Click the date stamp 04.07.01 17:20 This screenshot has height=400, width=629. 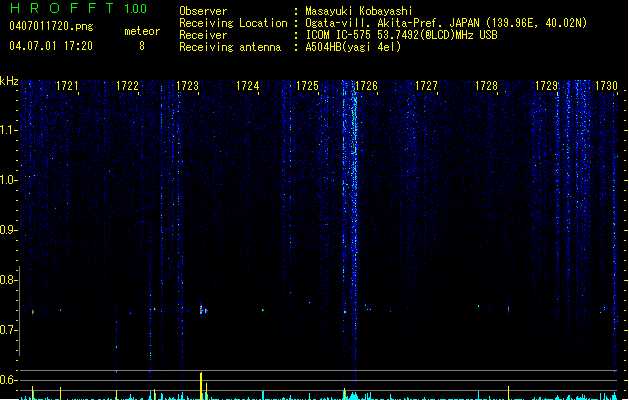tap(51, 46)
